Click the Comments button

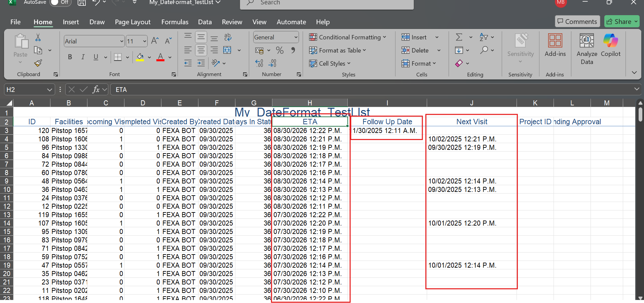point(577,22)
